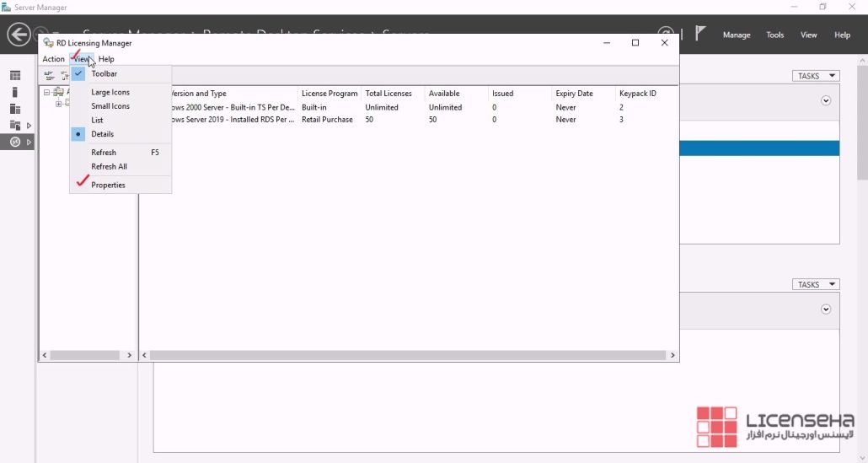Open the Tools menu in Server Manager
Screen dimensions: 868x463
coord(774,35)
